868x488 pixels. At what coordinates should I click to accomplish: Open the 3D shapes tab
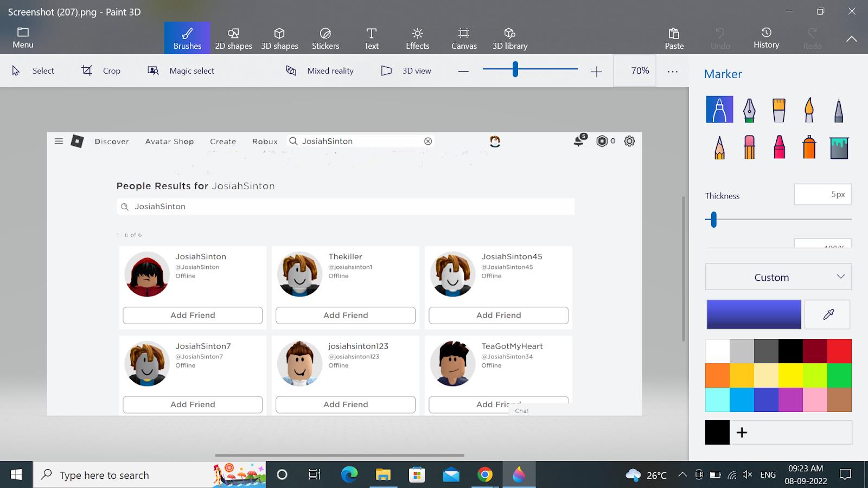pyautogui.click(x=279, y=38)
